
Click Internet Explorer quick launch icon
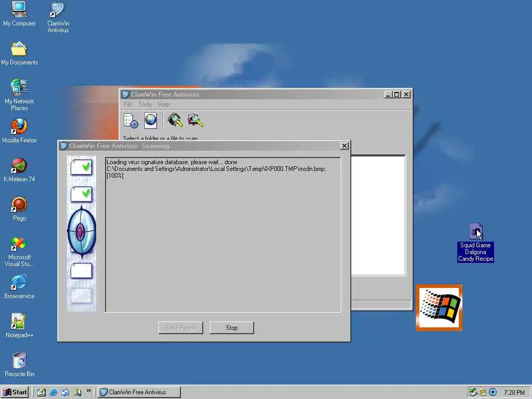[54, 393]
